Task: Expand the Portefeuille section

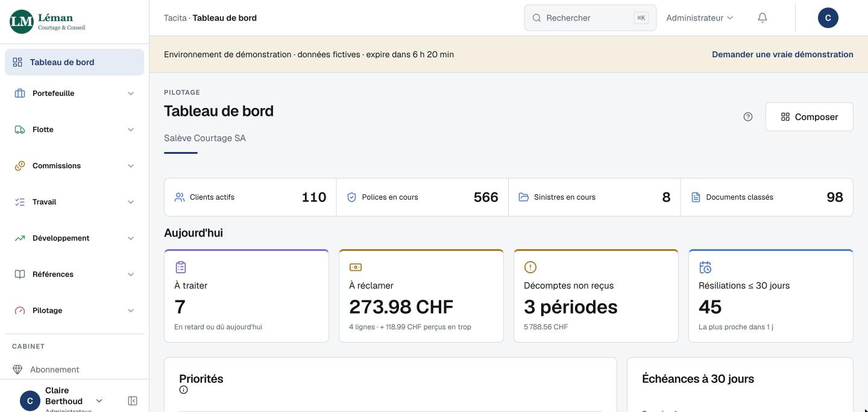Action: [74, 93]
